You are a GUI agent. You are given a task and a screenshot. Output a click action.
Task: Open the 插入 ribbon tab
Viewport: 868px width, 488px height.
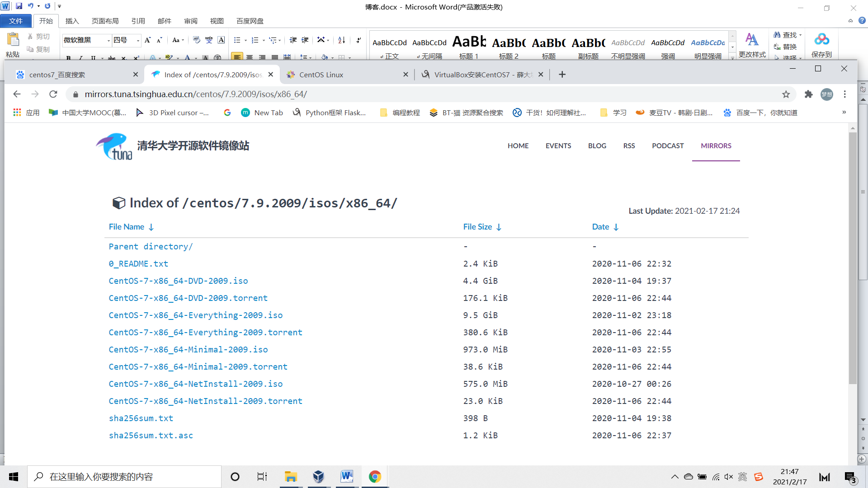coord(72,21)
